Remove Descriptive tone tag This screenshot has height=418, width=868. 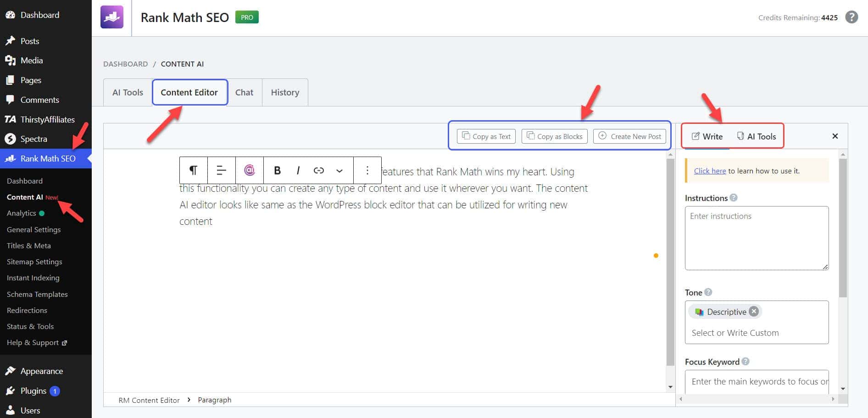(x=754, y=312)
